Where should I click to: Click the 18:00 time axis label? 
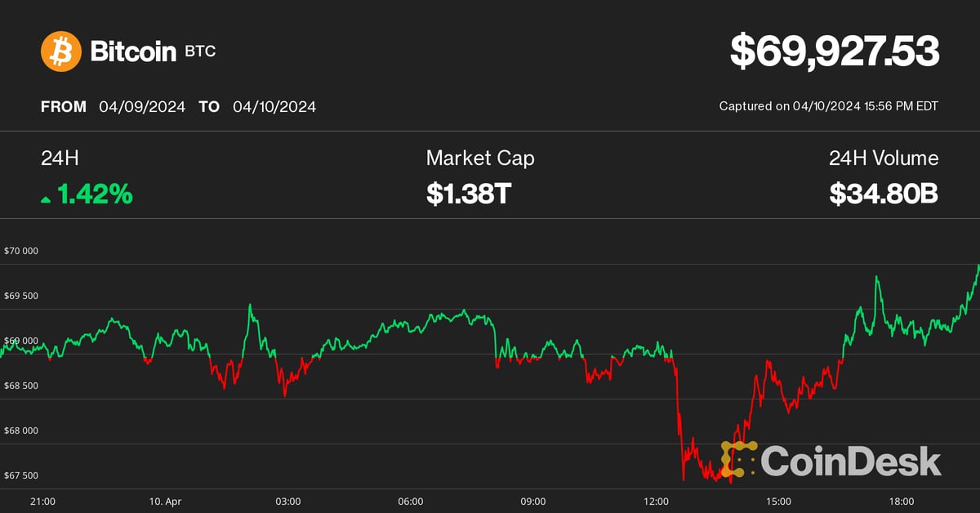[901, 501]
